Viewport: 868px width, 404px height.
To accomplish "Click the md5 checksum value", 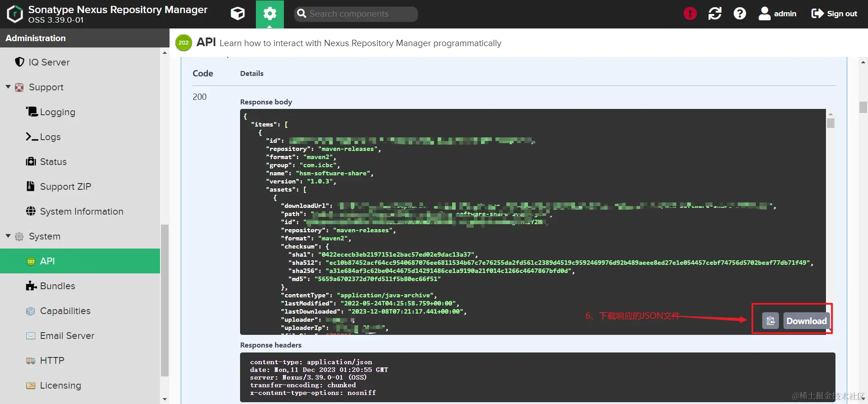I will 377,279.
